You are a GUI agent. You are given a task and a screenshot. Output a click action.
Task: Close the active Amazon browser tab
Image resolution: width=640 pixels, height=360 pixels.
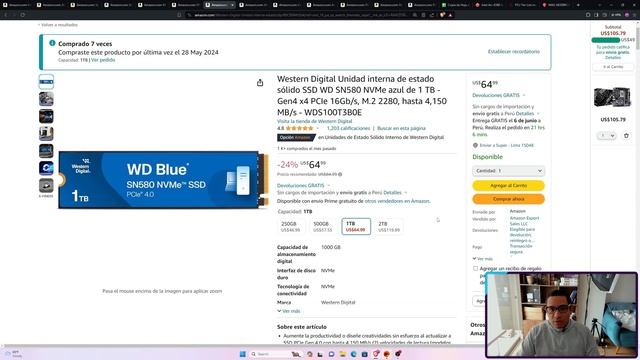click(x=232, y=5)
